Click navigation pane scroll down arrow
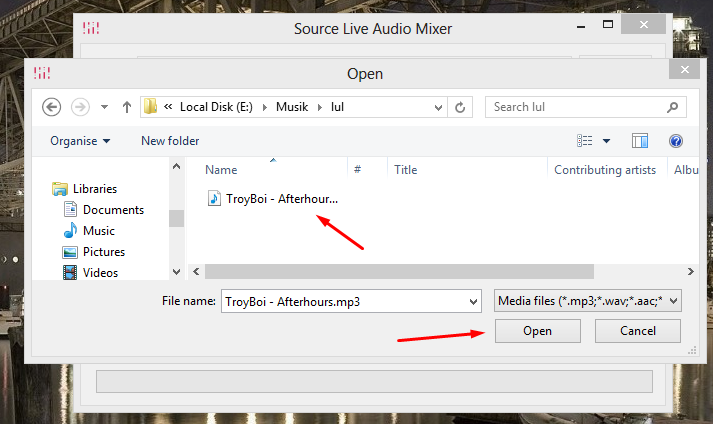 coord(176,272)
